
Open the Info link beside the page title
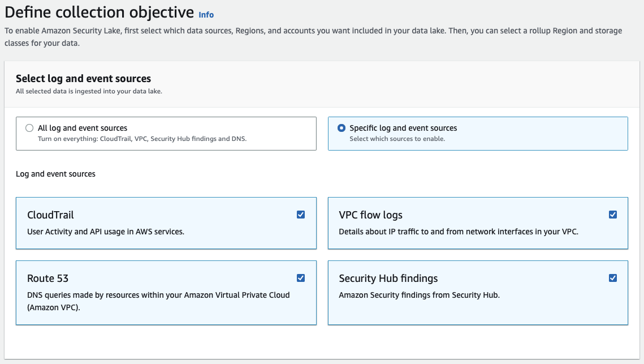click(206, 15)
